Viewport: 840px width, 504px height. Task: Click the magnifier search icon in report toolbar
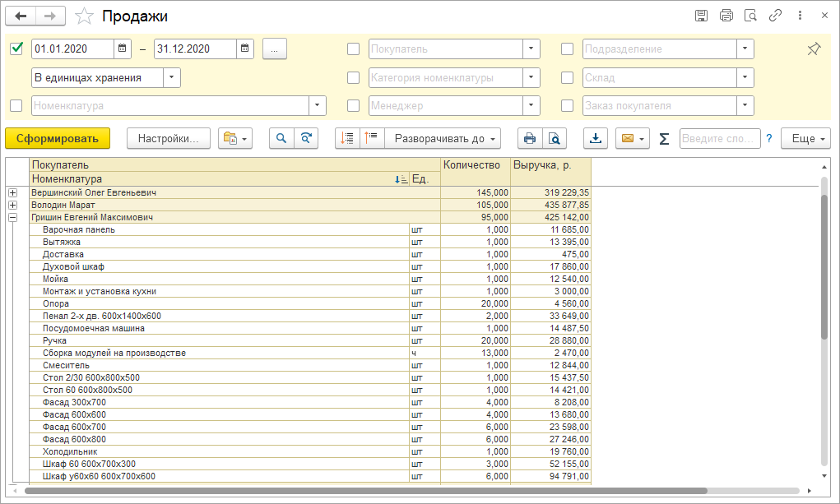(x=281, y=138)
